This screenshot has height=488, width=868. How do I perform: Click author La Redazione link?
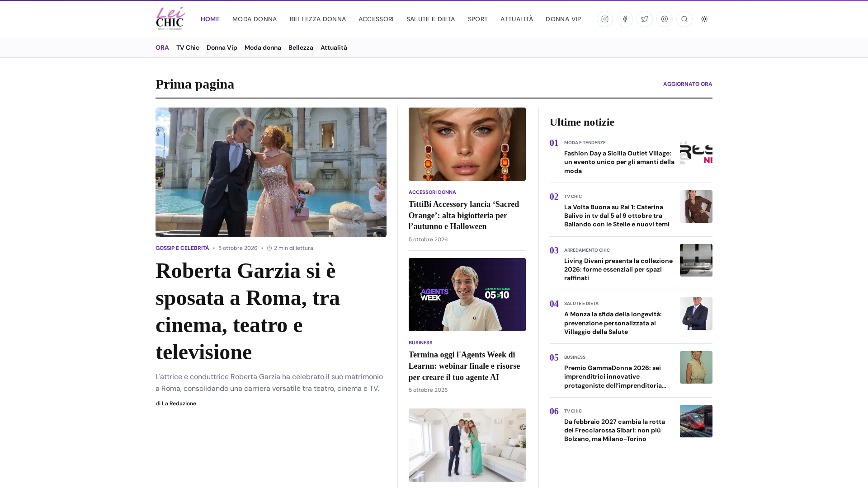pos(179,404)
